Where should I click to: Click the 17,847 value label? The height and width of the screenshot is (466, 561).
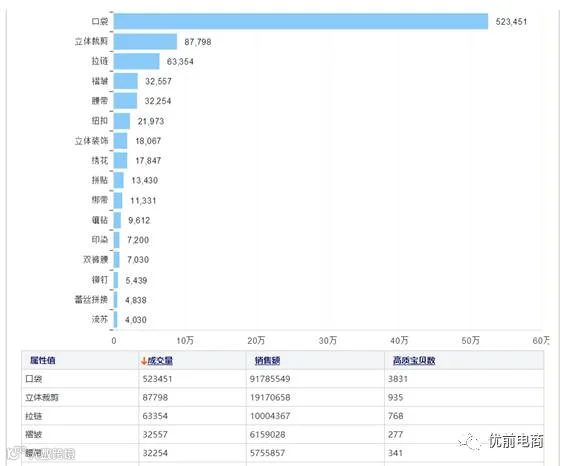[148, 161]
